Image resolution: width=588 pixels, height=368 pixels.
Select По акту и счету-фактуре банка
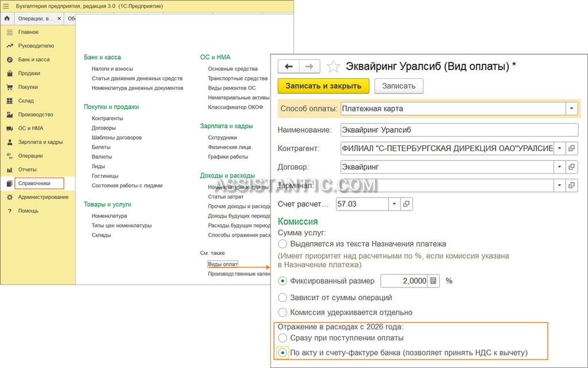click(283, 352)
